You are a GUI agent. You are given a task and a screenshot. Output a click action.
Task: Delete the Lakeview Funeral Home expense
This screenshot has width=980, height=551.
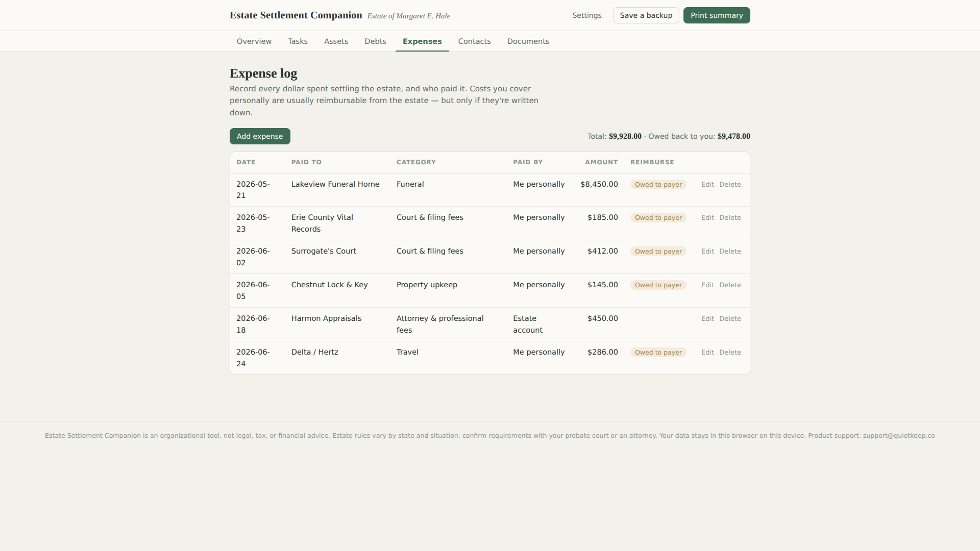point(730,185)
